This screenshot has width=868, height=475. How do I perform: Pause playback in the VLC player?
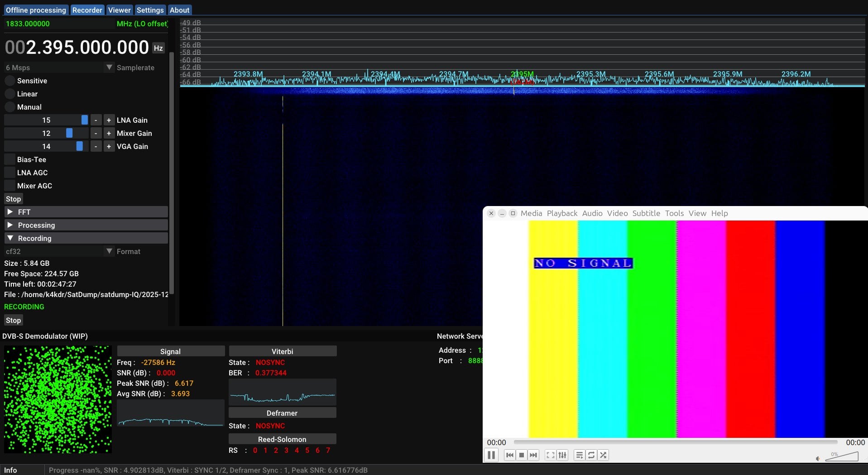pyautogui.click(x=491, y=455)
